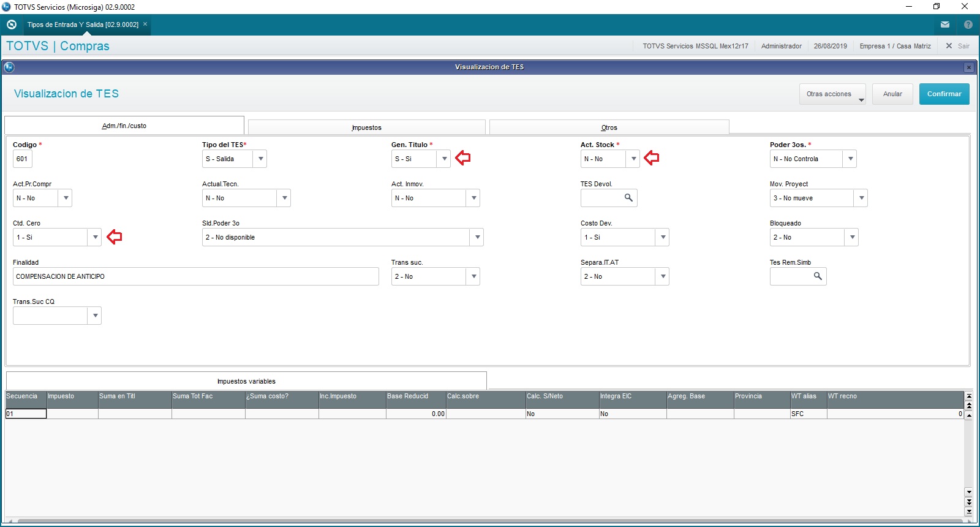This screenshot has width=980, height=527.
Task: Click the dialog logo icon in Visualizacion title bar
Action: pyautogui.click(x=9, y=67)
